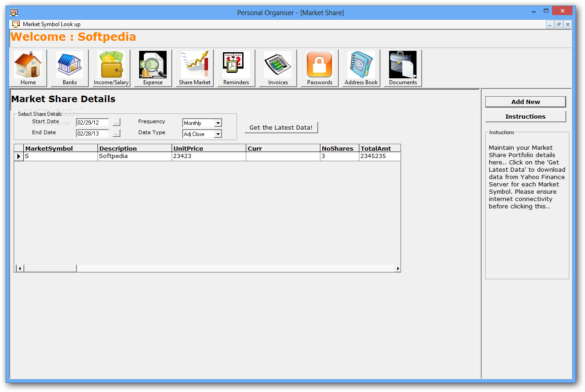Maximize the Personal Organiser main window
Image resolution: width=585 pixels, height=392 pixels.
[x=546, y=11]
